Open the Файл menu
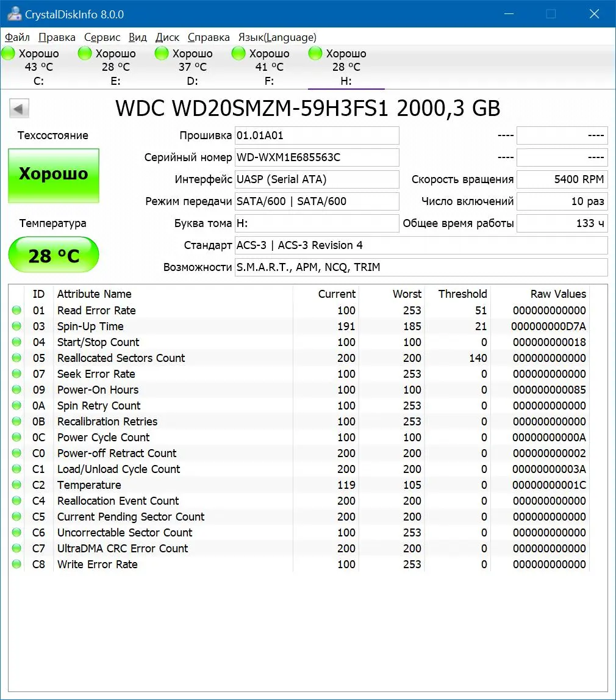The height and width of the screenshot is (700, 616). (x=17, y=37)
